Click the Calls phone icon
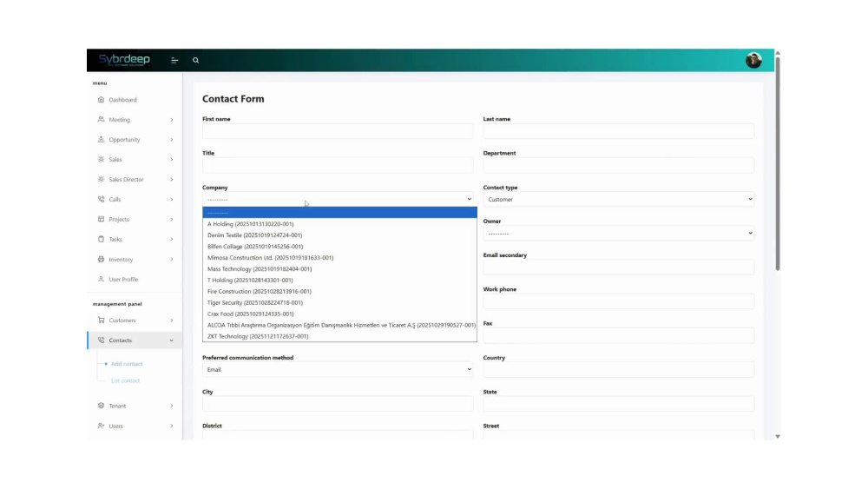This screenshot has height=489, width=868. [x=101, y=200]
